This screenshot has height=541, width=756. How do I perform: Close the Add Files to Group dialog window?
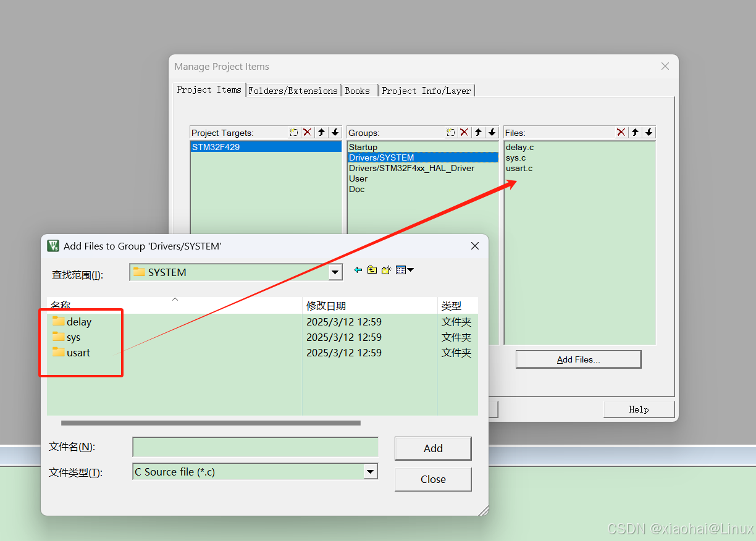(x=475, y=246)
